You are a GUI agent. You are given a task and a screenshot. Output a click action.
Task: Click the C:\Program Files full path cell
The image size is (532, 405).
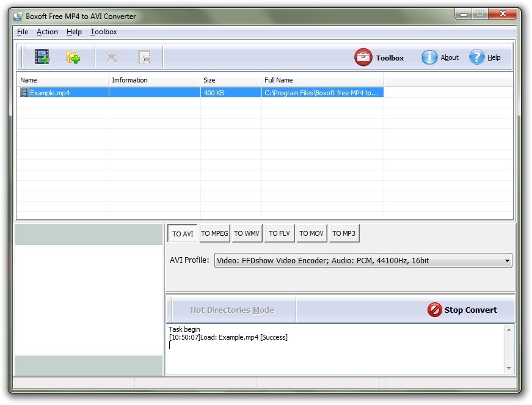tap(322, 93)
